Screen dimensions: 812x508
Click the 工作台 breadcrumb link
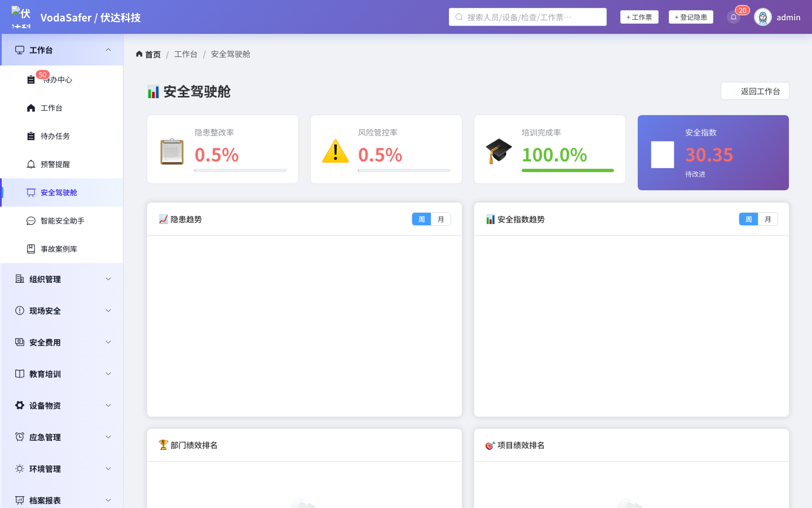(x=186, y=54)
